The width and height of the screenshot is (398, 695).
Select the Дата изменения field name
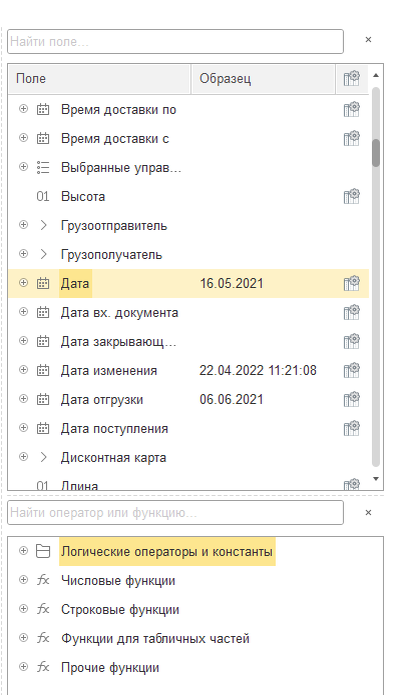[109, 371]
